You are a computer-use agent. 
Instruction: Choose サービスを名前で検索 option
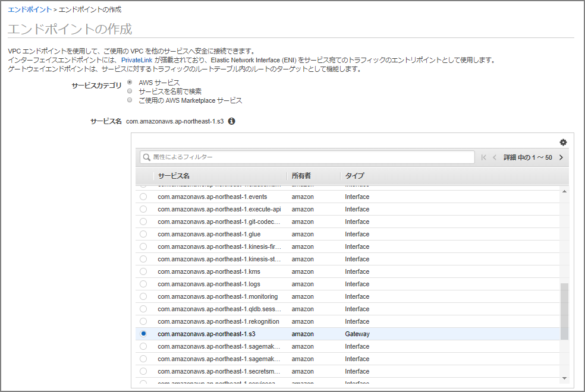click(129, 91)
